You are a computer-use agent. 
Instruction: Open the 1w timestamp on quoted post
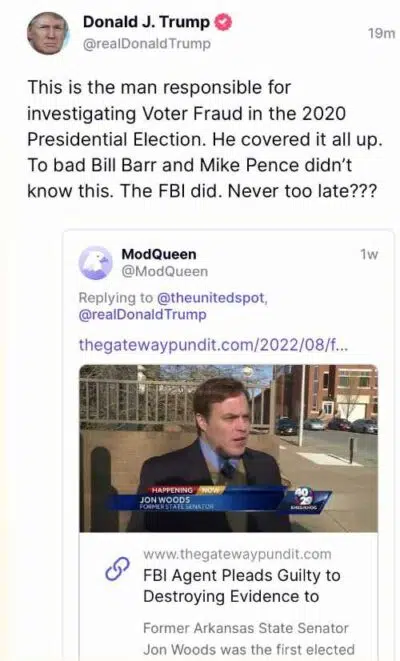(x=369, y=254)
